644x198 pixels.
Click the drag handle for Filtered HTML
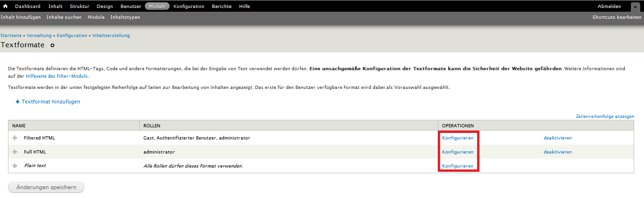pyautogui.click(x=15, y=138)
